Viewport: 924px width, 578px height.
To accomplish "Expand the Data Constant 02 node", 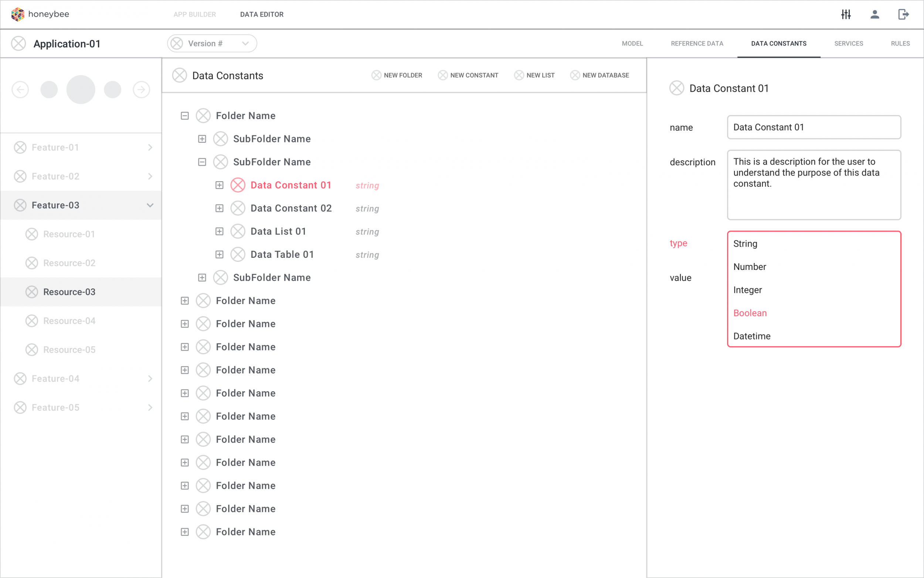I will pyautogui.click(x=219, y=208).
